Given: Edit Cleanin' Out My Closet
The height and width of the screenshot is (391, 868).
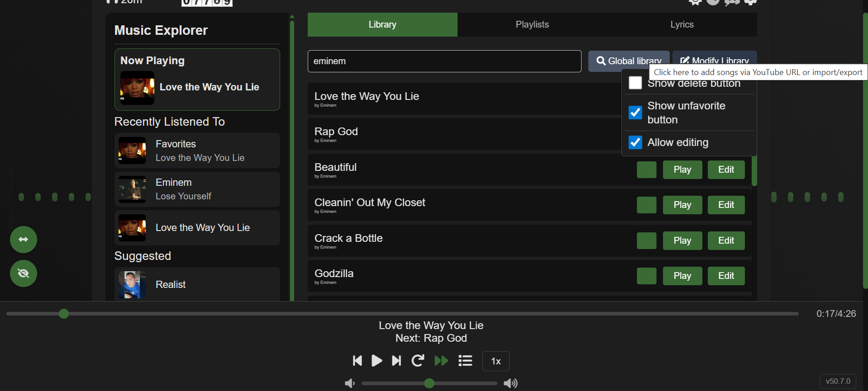Looking at the screenshot, I should click(726, 205).
